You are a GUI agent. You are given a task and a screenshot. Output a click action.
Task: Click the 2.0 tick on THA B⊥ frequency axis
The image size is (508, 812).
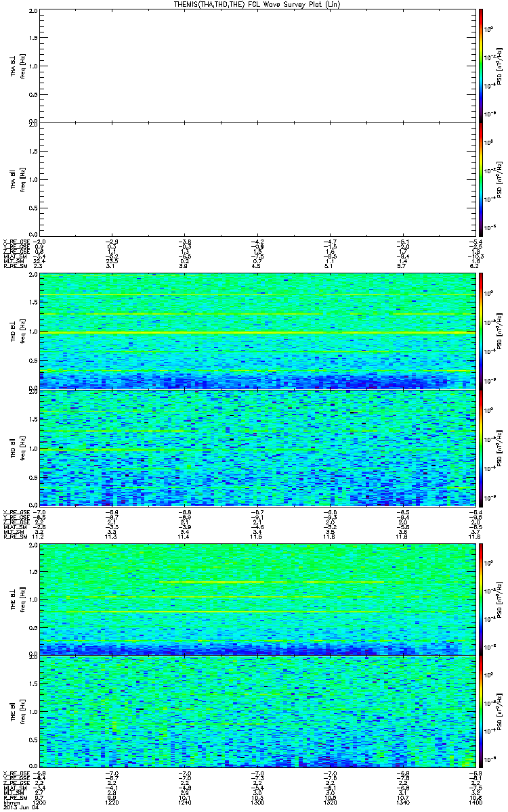pyautogui.click(x=34, y=12)
